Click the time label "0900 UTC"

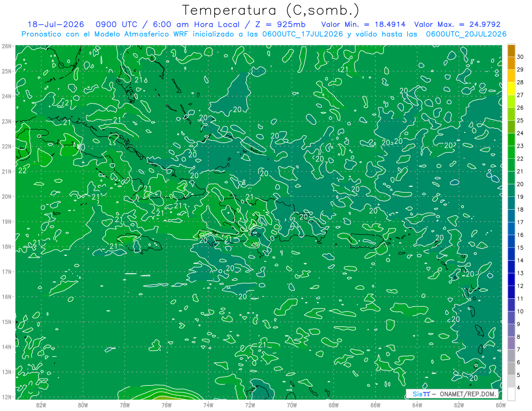pyautogui.click(x=117, y=24)
